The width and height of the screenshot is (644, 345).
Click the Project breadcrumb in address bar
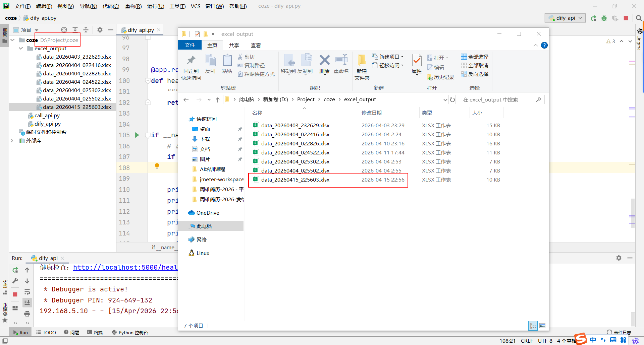[306, 99]
